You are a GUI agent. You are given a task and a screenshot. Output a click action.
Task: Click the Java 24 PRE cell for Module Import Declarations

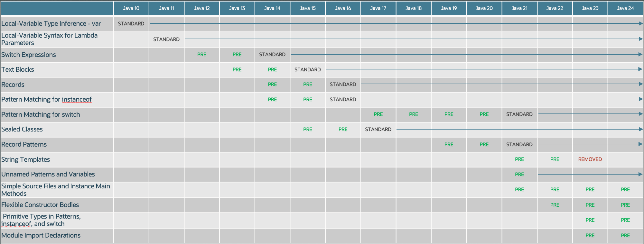point(625,236)
